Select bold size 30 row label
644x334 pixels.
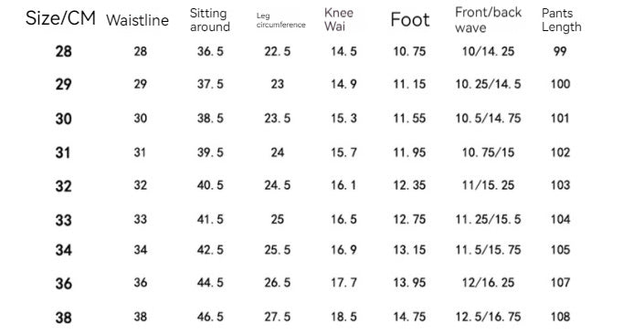64,119
